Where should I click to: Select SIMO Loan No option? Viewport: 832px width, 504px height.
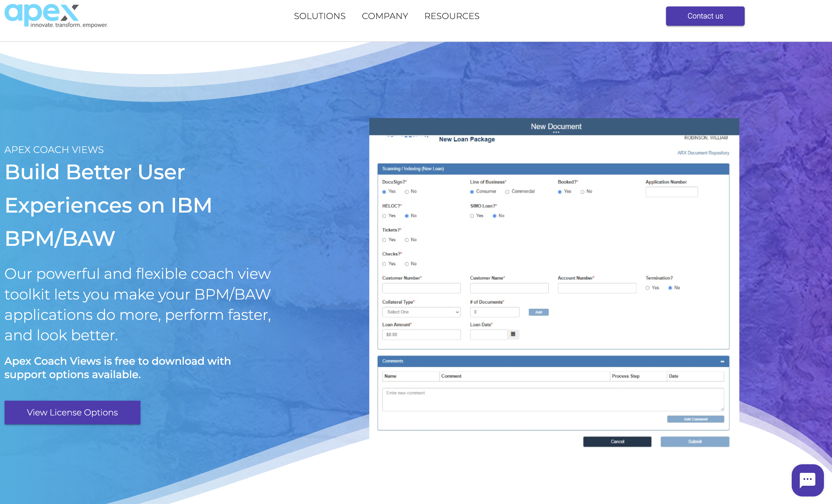(495, 216)
